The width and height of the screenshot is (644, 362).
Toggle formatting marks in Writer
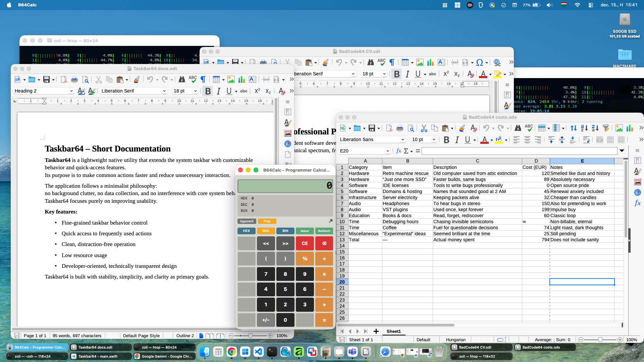coord(203,79)
